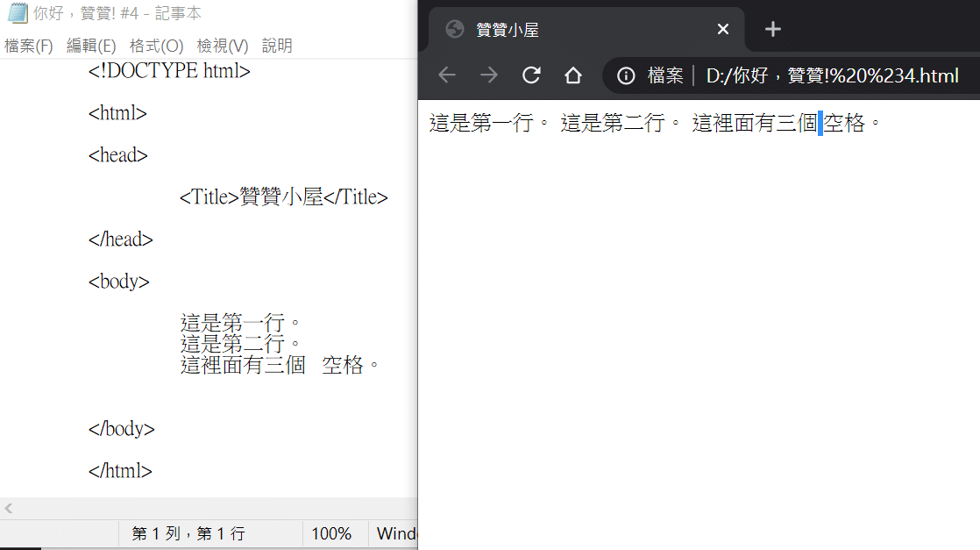Click the 第 1 列，第 1 行 status entry

pos(188,533)
